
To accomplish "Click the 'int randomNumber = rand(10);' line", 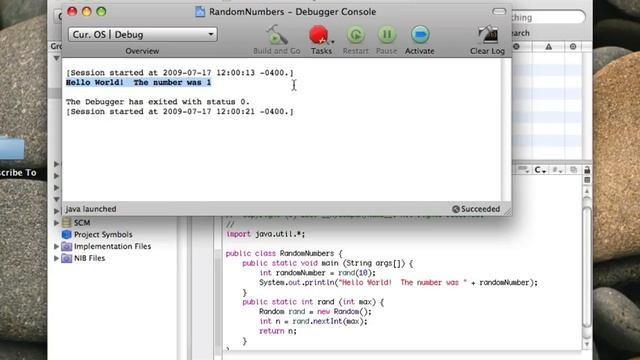I will [x=317, y=273].
